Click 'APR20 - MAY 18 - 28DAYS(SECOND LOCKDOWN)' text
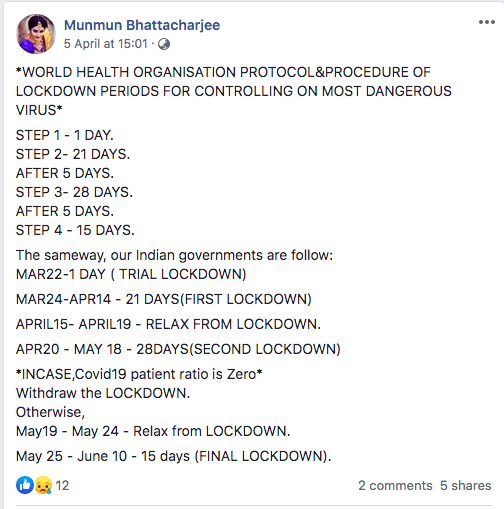Screen dimensions: 504x509 click(178, 349)
